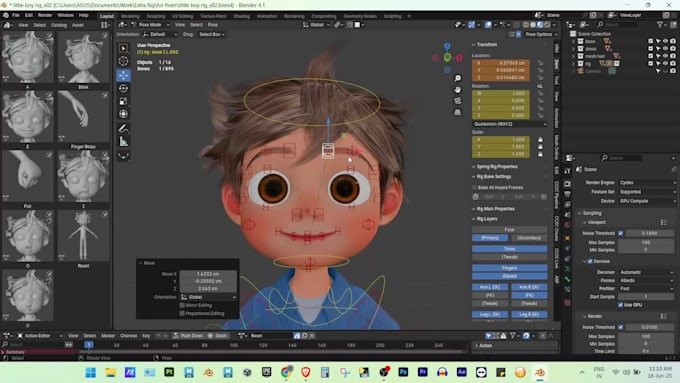The height and width of the screenshot is (383, 680).
Task: Click the Torso rig layer button
Action: click(510, 249)
